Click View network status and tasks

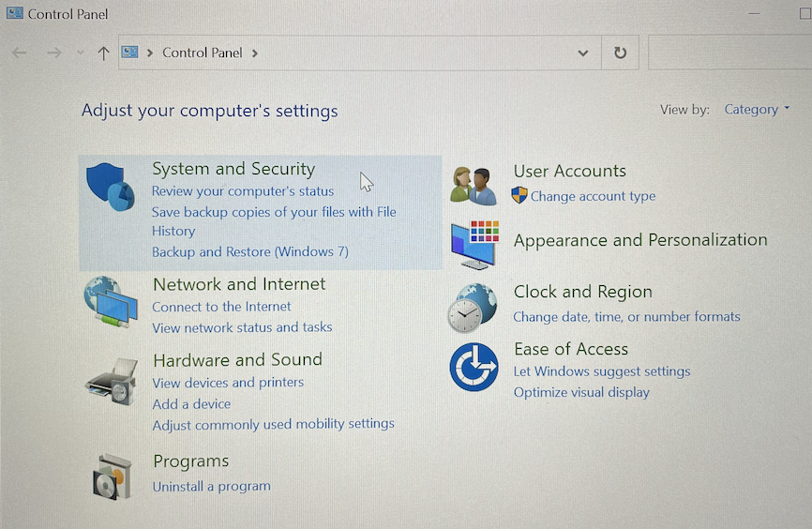coord(242,327)
